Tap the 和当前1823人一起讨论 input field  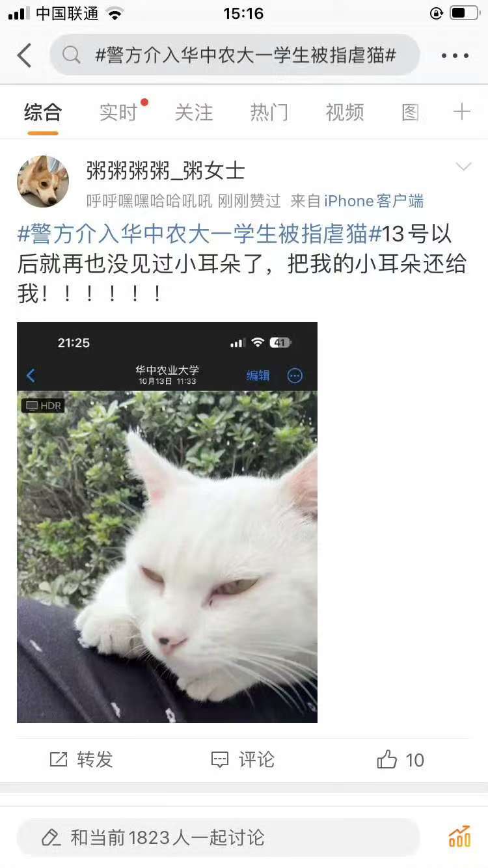coord(218,837)
